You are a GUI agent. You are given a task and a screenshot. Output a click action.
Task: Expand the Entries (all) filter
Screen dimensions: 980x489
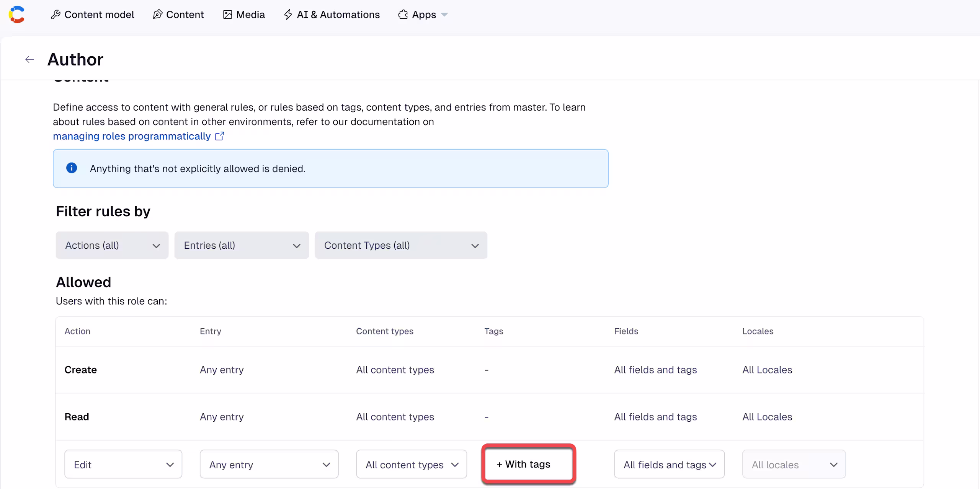click(242, 245)
